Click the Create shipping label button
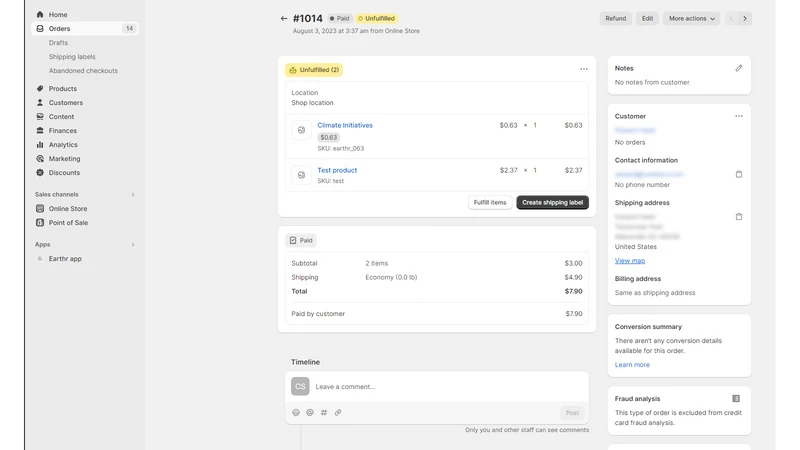The image size is (800, 450). [x=552, y=203]
